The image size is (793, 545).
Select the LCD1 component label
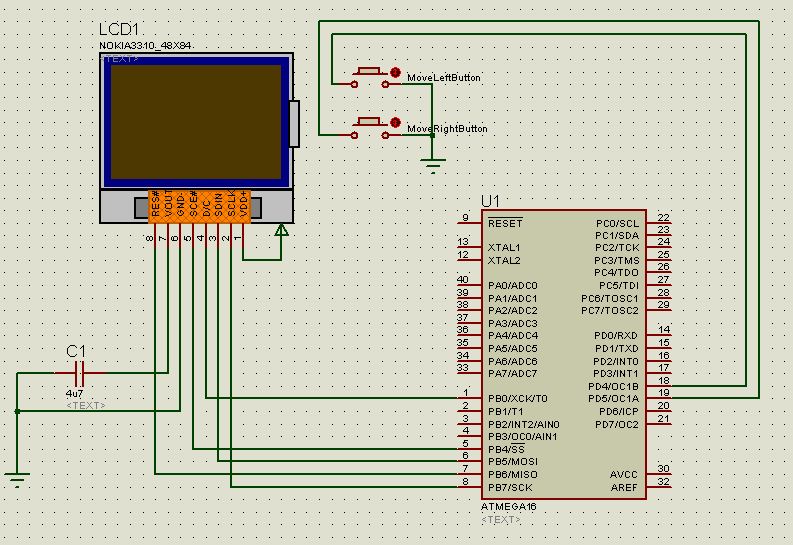[x=118, y=30]
